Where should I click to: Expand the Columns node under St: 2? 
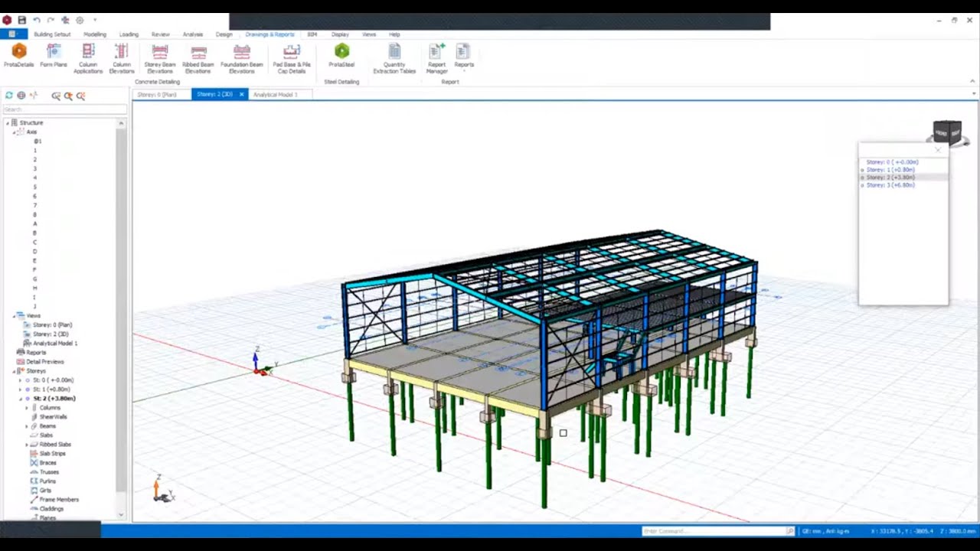tap(27, 408)
